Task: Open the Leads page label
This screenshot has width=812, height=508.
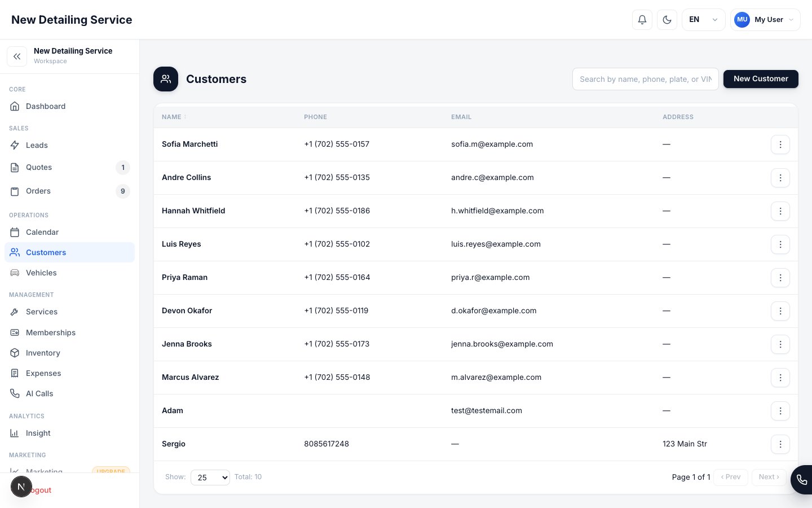Action: click(x=37, y=145)
